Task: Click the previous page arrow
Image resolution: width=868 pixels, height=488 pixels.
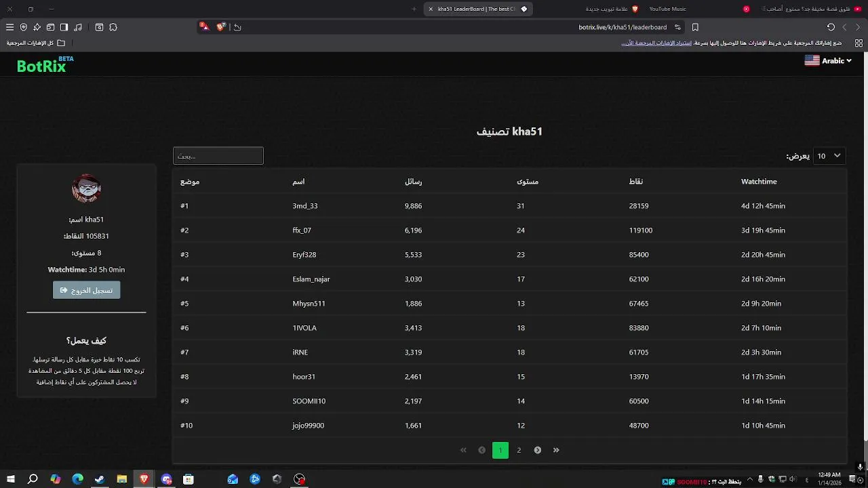Action: pyautogui.click(x=482, y=450)
